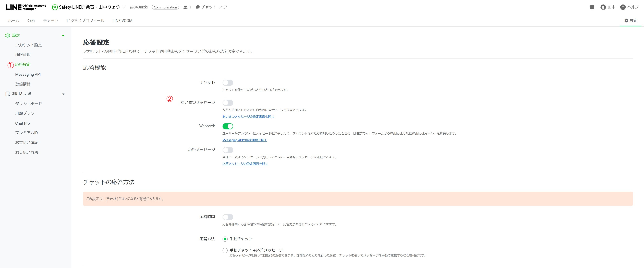Click あいさつメッセージの設定画面を開く link
Screen dimensions: 644x268
point(248,117)
